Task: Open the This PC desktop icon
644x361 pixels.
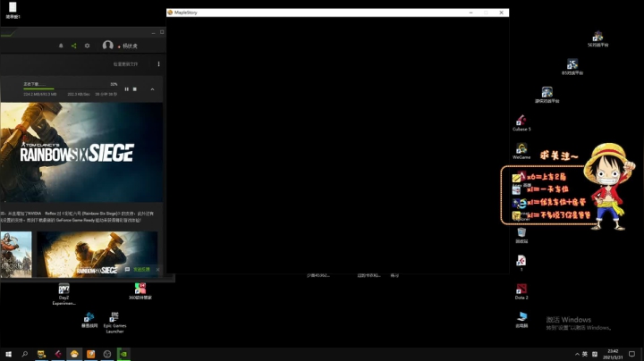Action: click(521, 320)
